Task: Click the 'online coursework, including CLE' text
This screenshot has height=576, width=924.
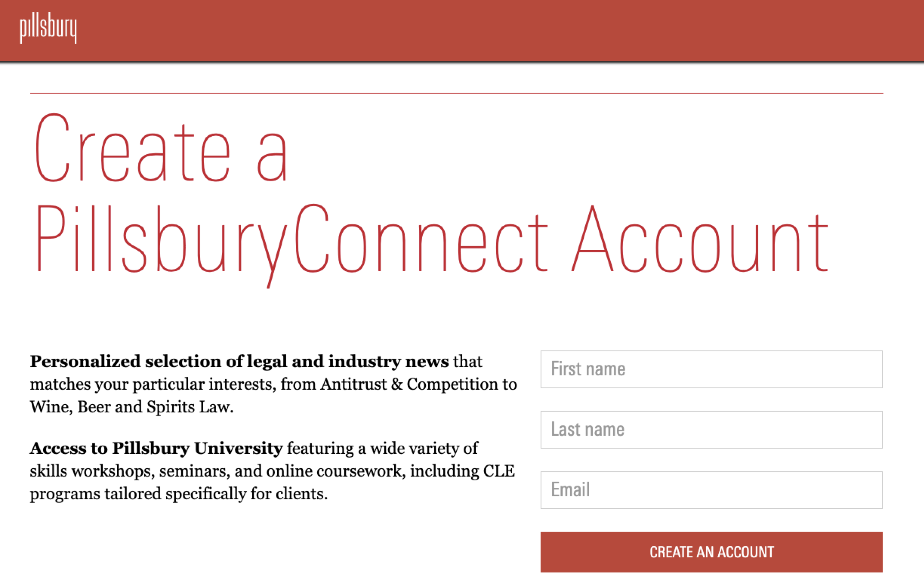Action: (390, 471)
